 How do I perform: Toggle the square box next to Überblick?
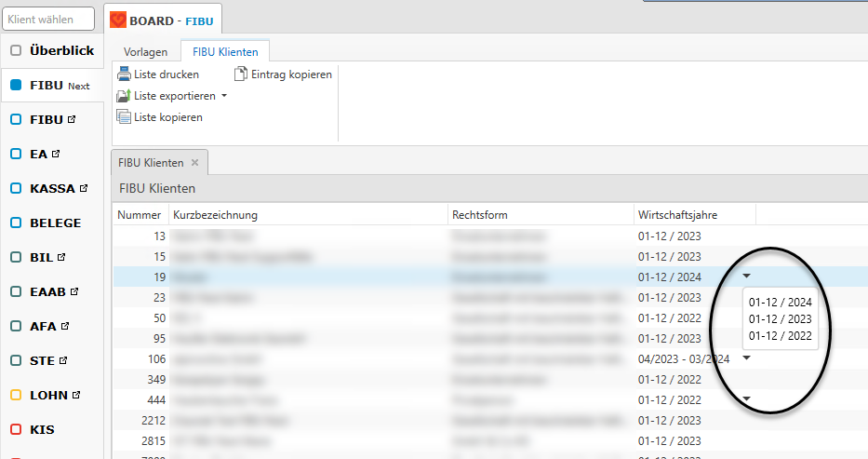tap(16, 50)
